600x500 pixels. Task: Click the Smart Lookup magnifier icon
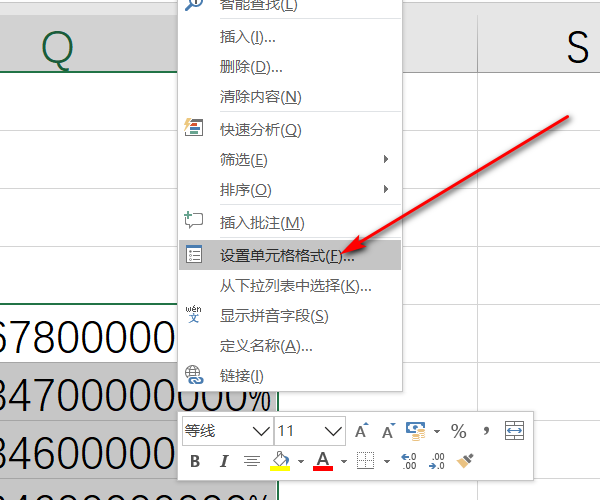(194, 5)
